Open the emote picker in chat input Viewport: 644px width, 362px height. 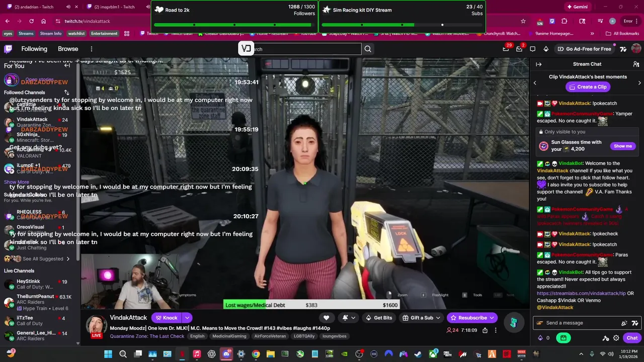pos(624,323)
